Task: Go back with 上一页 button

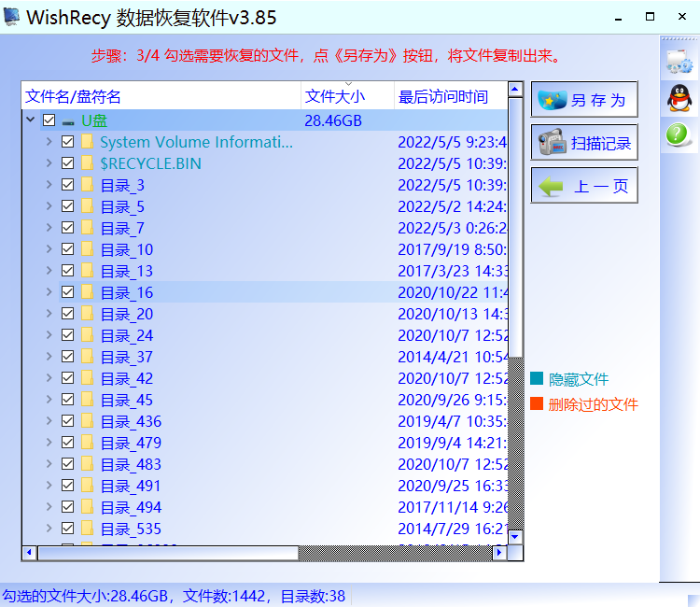Action: 584,185
